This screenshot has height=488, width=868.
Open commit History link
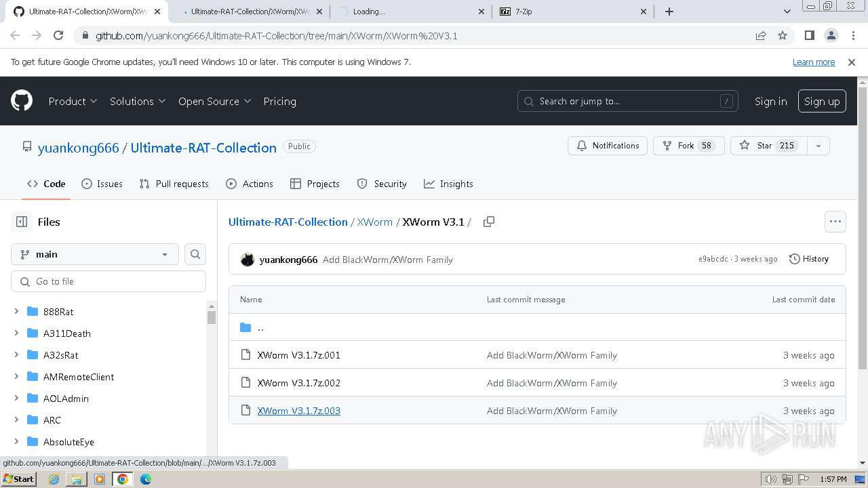pos(809,259)
